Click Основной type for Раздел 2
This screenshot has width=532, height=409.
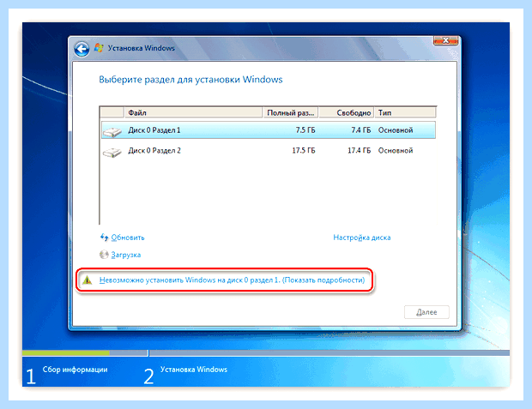tap(396, 151)
